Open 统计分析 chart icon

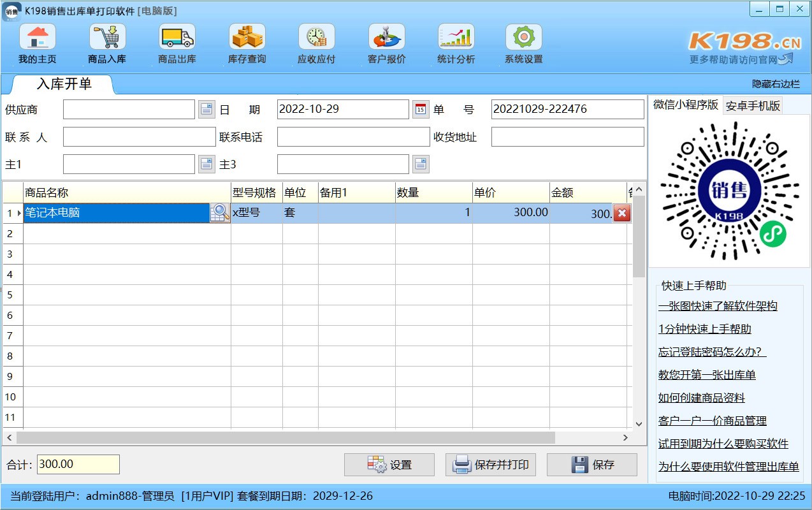coord(456,38)
